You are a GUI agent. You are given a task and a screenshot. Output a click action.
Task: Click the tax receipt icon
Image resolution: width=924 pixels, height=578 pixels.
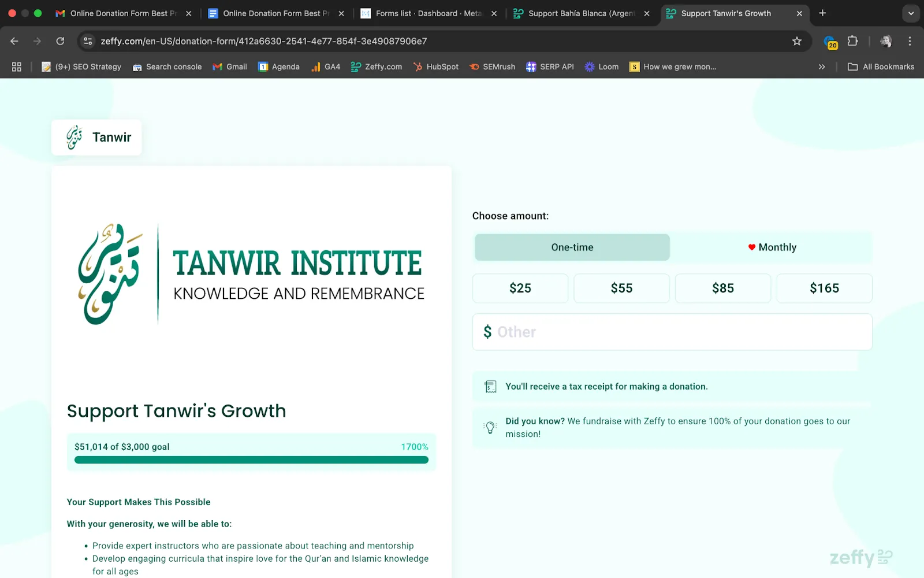pyautogui.click(x=490, y=387)
